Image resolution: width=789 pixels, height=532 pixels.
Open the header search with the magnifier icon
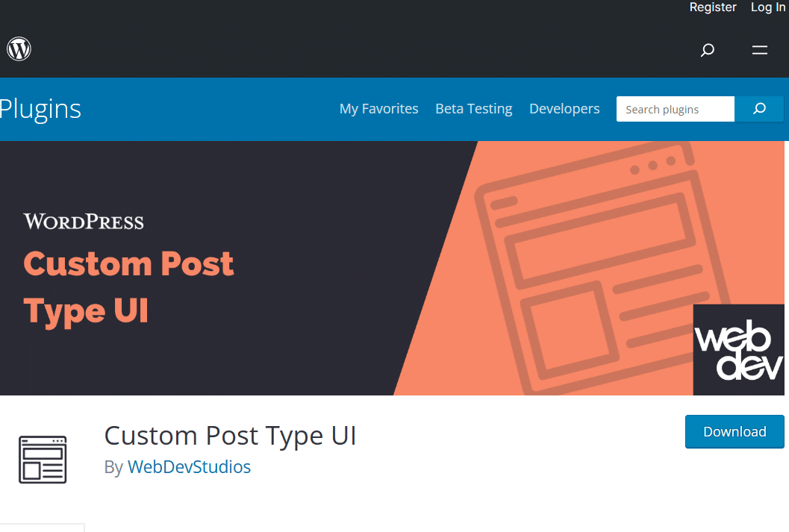coord(706,51)
